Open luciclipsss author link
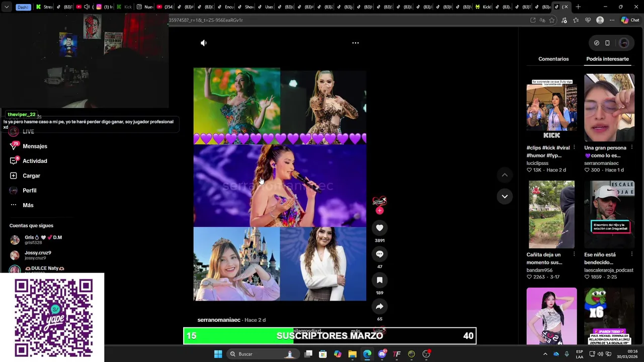The width and height of the screenshot is (644, 362). point(537,163)
